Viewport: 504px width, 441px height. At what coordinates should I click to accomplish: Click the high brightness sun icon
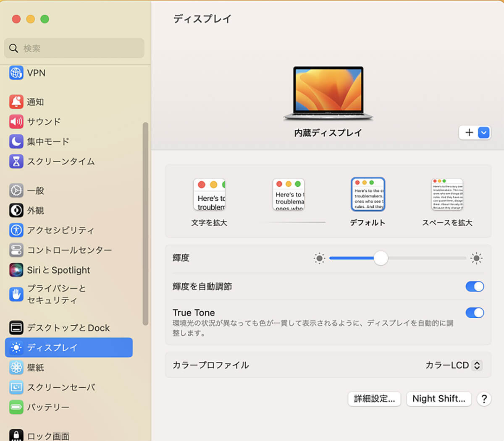(476, 258)
